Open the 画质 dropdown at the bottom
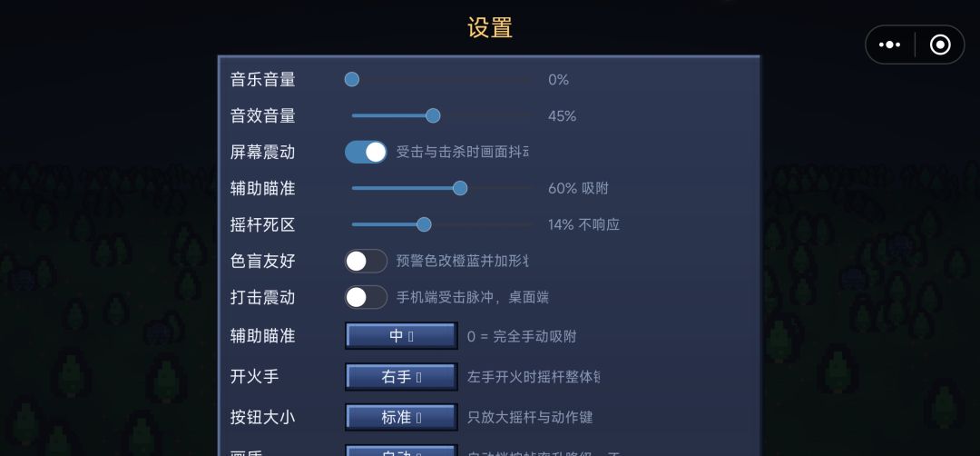The image size is (980, 456). coord(401,451)
